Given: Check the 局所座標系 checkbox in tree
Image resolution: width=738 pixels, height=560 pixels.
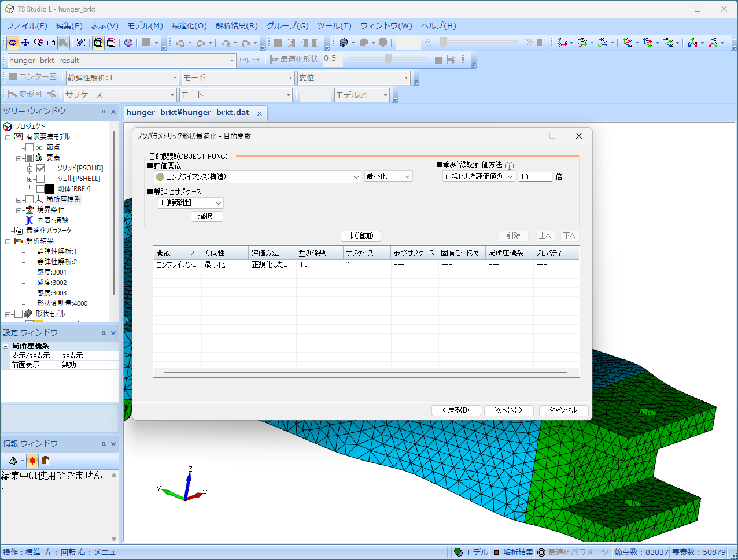Looking at the screenshot, I should pos(29,199).
